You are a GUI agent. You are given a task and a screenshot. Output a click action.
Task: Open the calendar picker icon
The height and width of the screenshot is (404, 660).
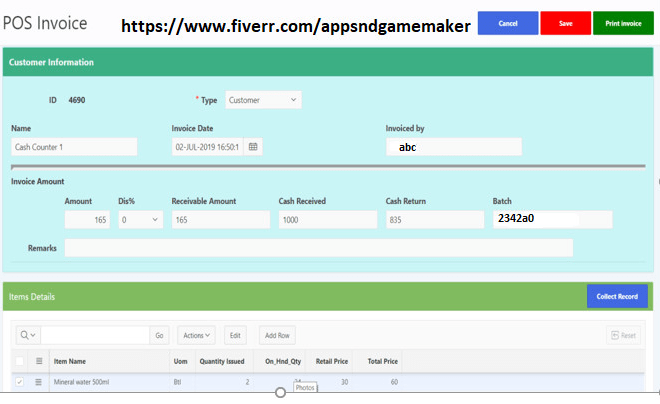tap(253, 147)
